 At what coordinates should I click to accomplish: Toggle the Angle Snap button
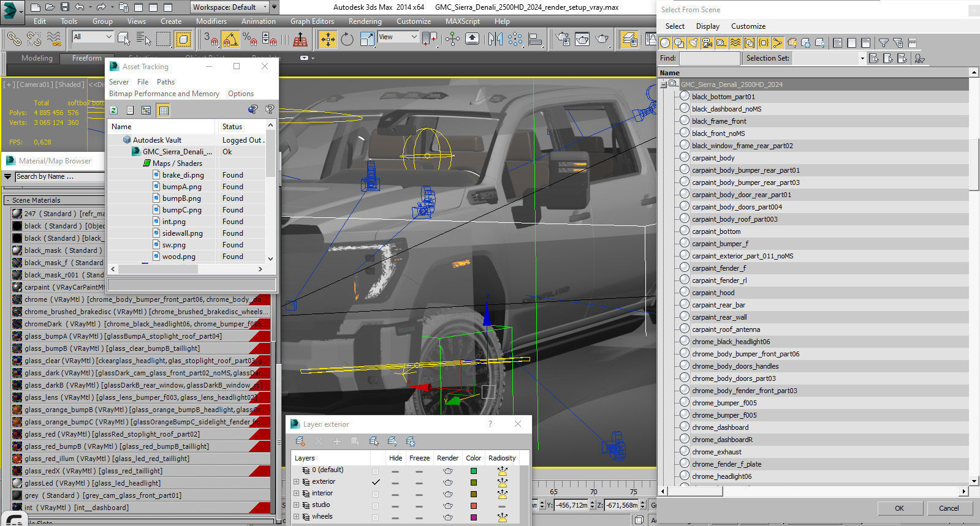[x=230, y=39]
